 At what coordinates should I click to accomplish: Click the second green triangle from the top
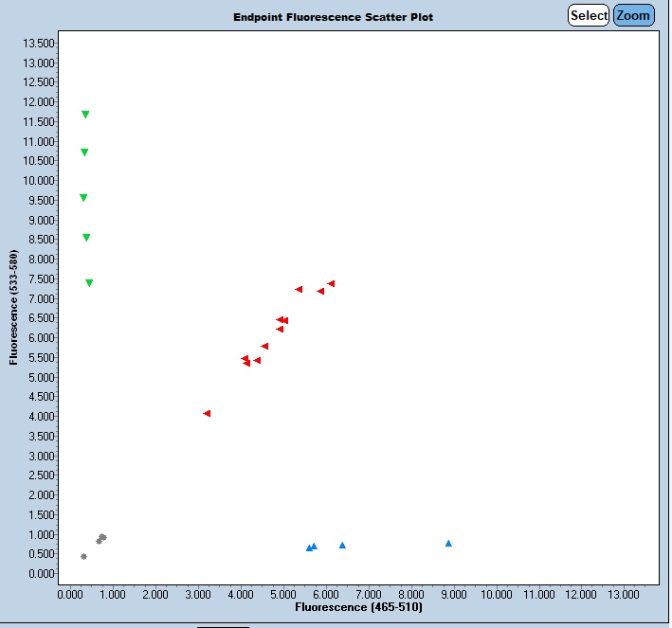tap(84, 153)
